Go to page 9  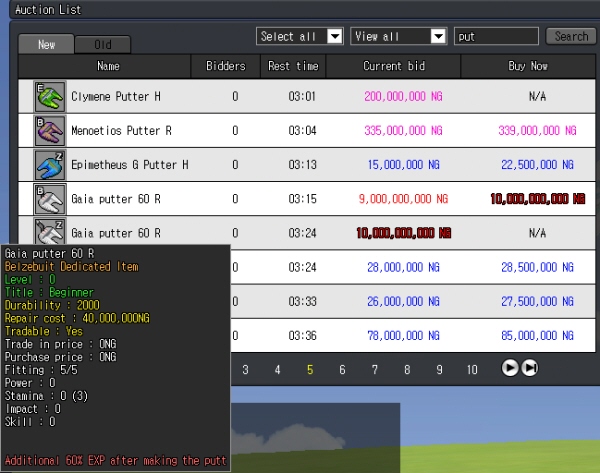439,370
